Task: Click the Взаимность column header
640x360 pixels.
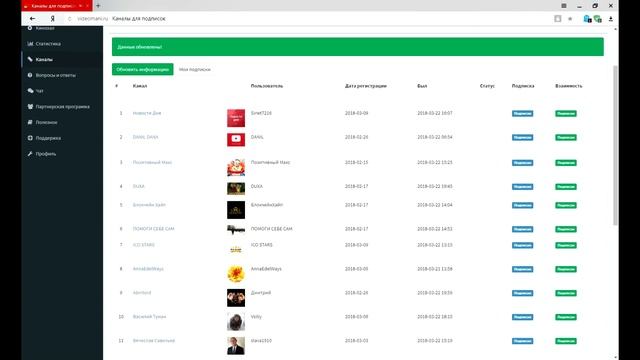Action: [x=569, y=86]
